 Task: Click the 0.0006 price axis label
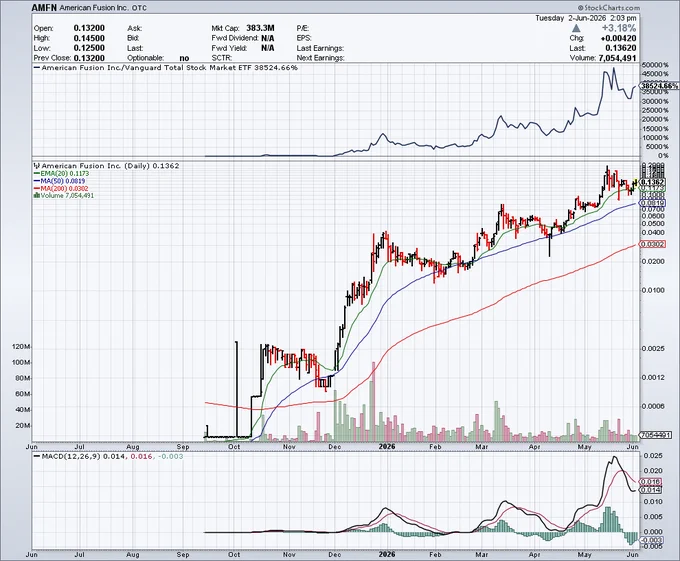coord(653,406)
